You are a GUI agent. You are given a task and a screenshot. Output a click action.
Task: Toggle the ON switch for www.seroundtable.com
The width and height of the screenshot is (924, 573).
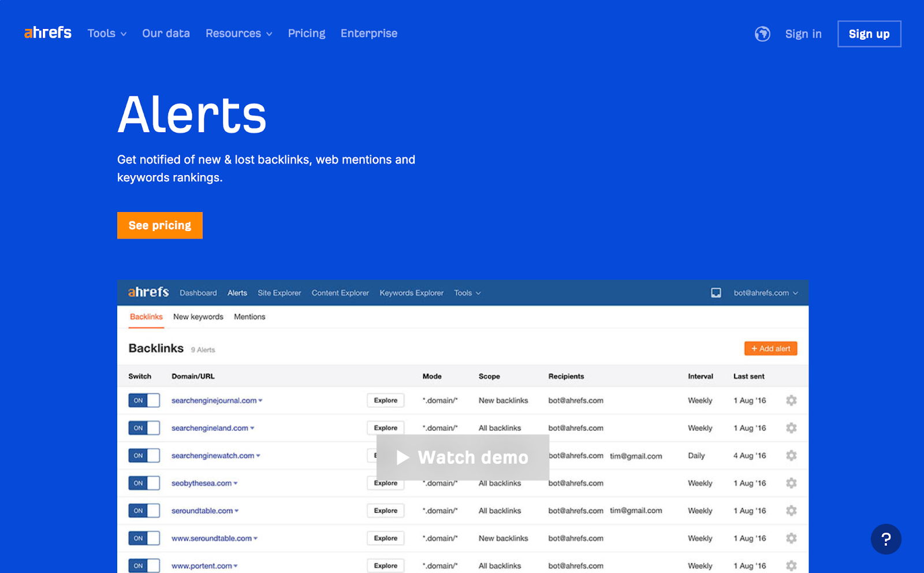point(144,538)
